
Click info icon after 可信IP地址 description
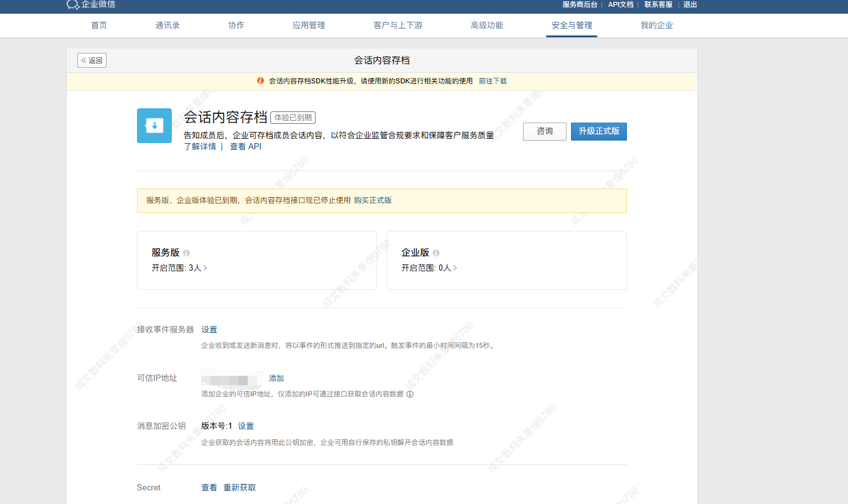click(x=410, y=394)
